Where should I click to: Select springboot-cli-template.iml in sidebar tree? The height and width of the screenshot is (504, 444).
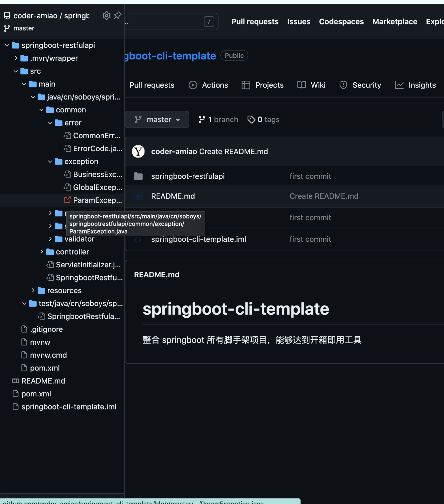click(x=69, y=407)
